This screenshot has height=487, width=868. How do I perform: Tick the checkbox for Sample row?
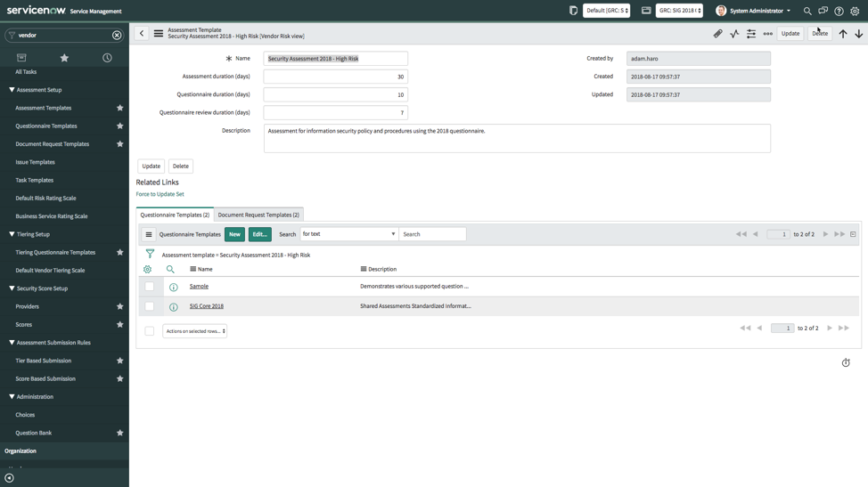150,287
